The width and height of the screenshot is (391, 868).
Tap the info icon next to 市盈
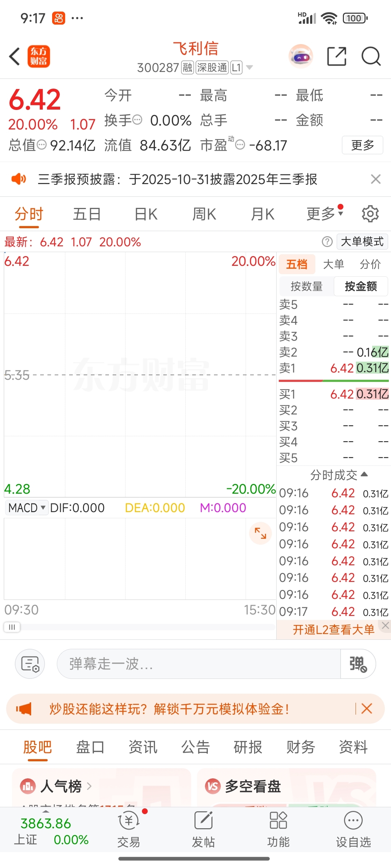(240, 145)
